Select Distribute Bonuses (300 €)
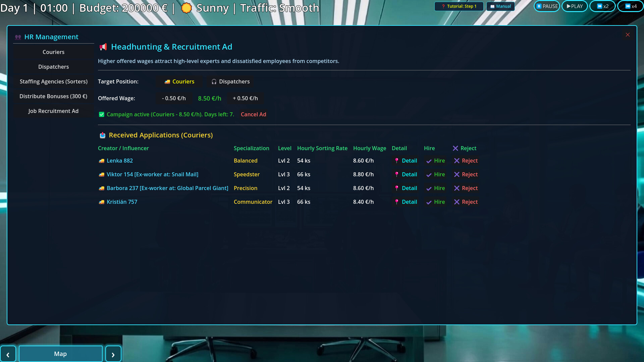The width and height of the screenshot is (644, 362). click(x=54, y=96)
